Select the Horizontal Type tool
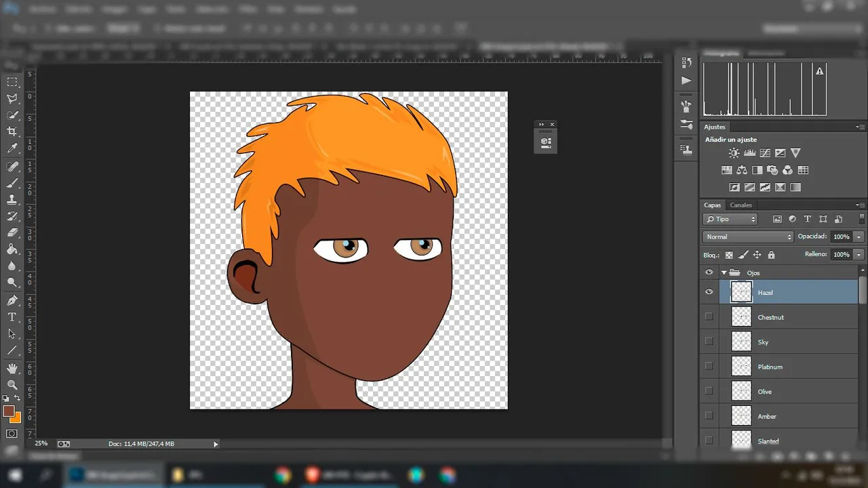868x488 pixels. pos(12,317)
